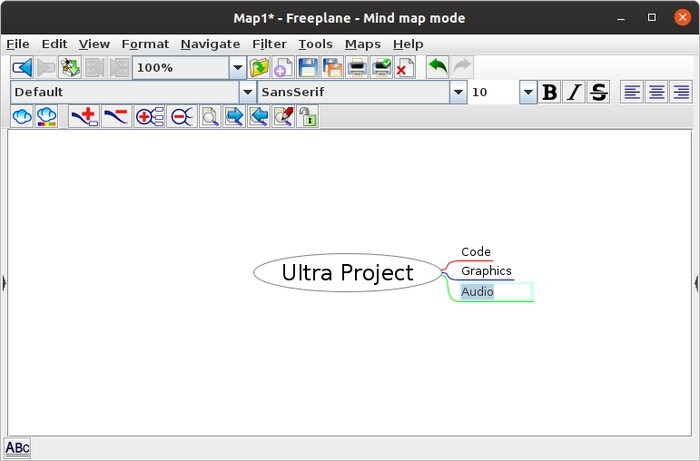Toggle italic text formatting
This screenshot has height=461, width=700.
574,92
